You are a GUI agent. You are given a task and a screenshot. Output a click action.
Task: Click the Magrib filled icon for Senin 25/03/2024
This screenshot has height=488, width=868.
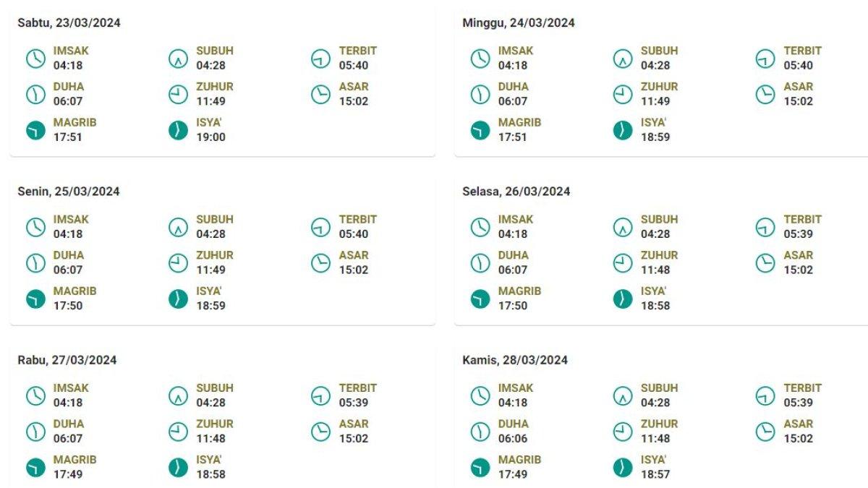[x=35, y=299]
